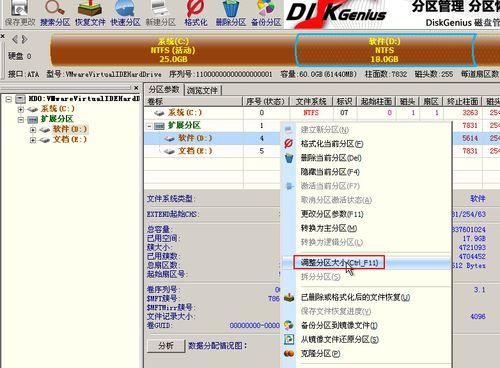Click the Backup Partition (备份分区) toolbar icon
Viewport: 500px width, 368px height.
click(x=266, y=13)
